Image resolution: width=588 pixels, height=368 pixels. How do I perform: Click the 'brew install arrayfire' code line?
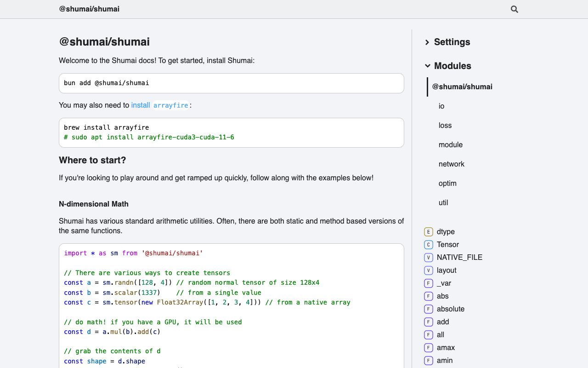pyautogui.click(x=107, y=127)
